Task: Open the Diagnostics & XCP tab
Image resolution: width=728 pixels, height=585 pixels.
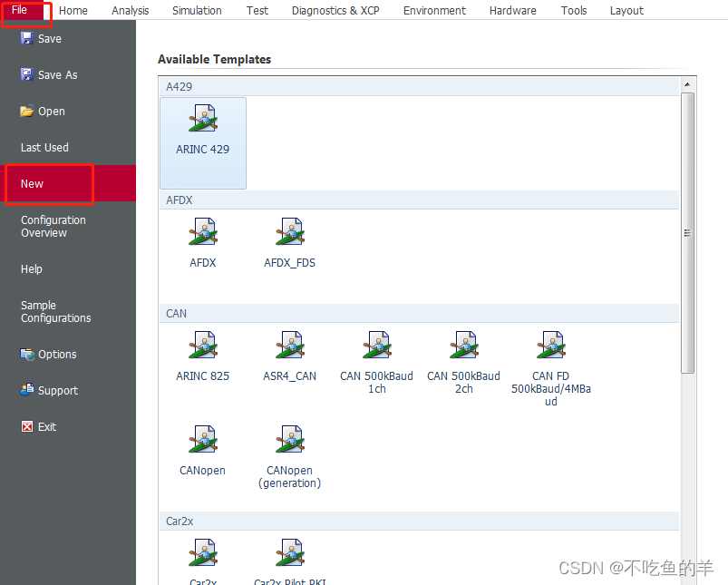Action: tap(335, 10)
